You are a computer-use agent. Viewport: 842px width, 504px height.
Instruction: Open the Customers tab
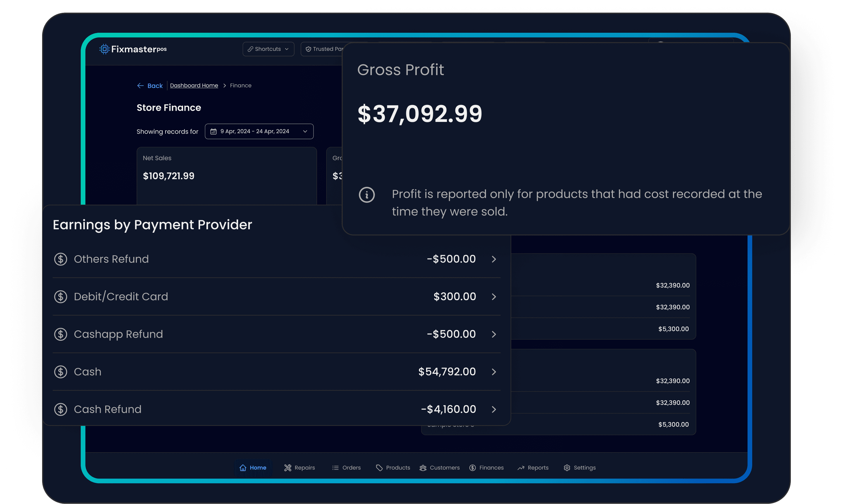click(440, 468)
